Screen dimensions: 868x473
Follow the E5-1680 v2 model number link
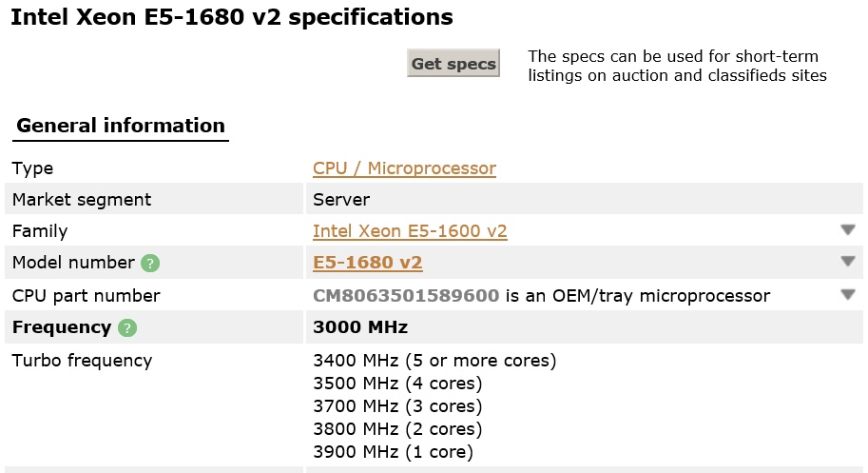[x=368, y=262]
